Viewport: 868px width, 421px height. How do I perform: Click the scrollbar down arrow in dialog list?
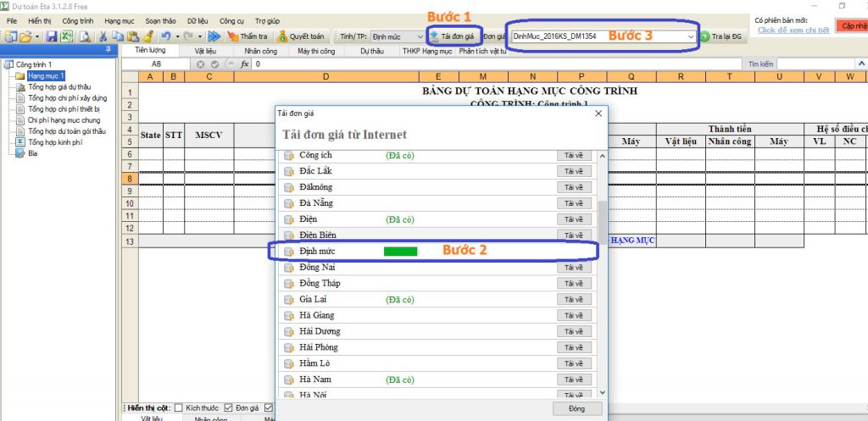[x=603, y=391]
